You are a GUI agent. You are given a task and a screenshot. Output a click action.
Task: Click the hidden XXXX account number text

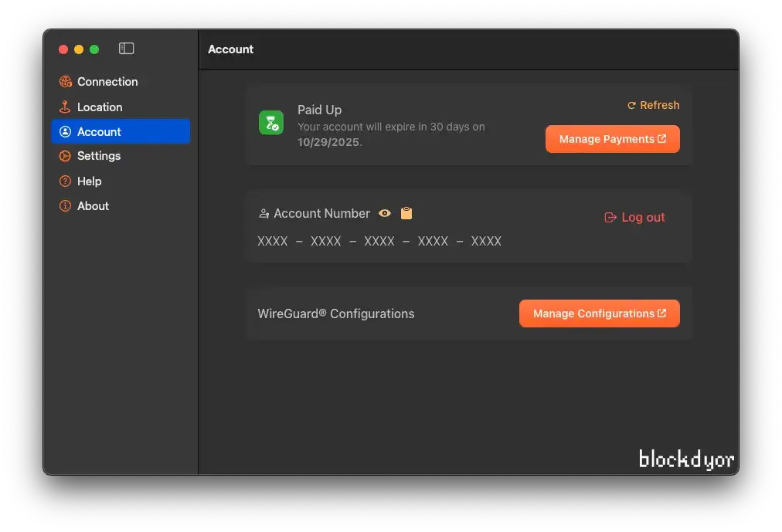click(x=379, y=241)
